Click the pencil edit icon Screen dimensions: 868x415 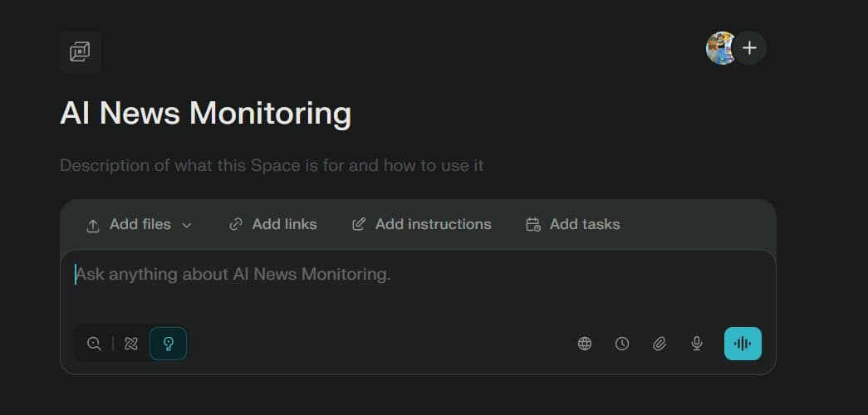tap(359, 224)
